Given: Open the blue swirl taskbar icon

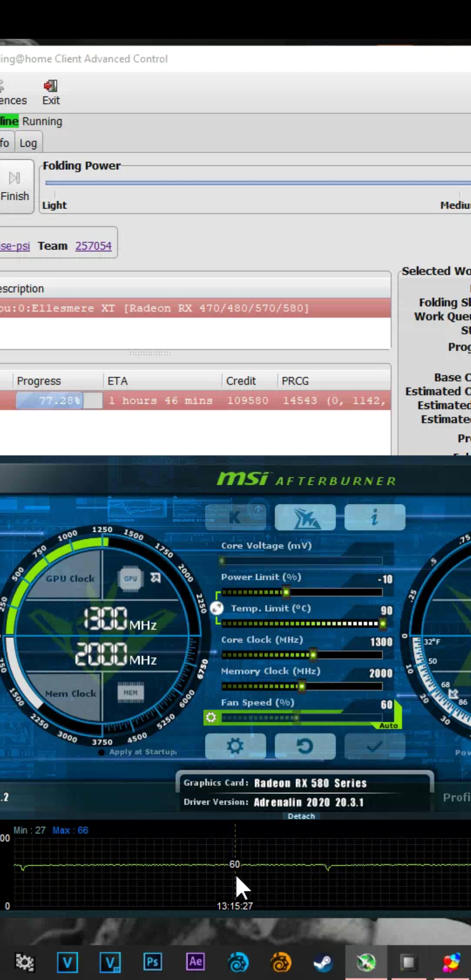Looking at the screenshot, I should [238, 962].
